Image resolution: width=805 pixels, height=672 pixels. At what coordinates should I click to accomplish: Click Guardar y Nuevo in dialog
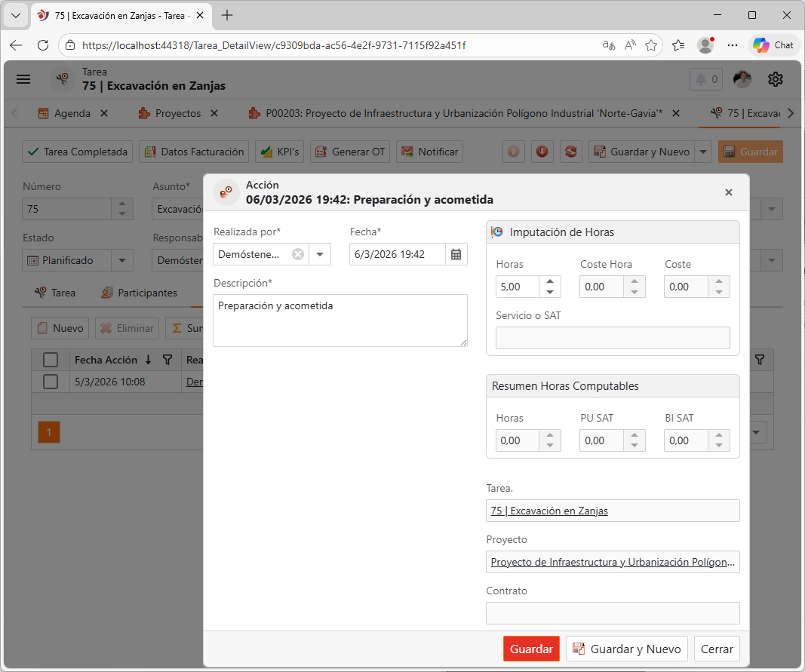pyautogui.click(x=627, y=649)
